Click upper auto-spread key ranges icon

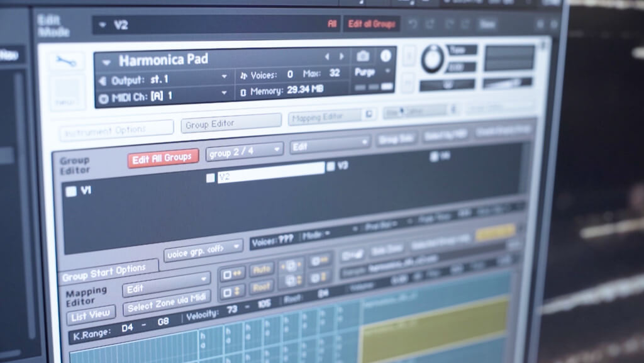coord(291,265)
